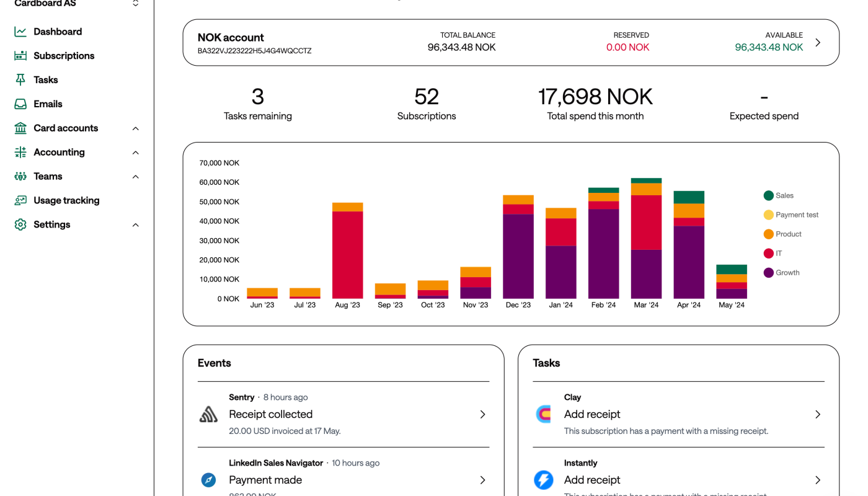Open the Tasks page from sidebar

(46, 80)
